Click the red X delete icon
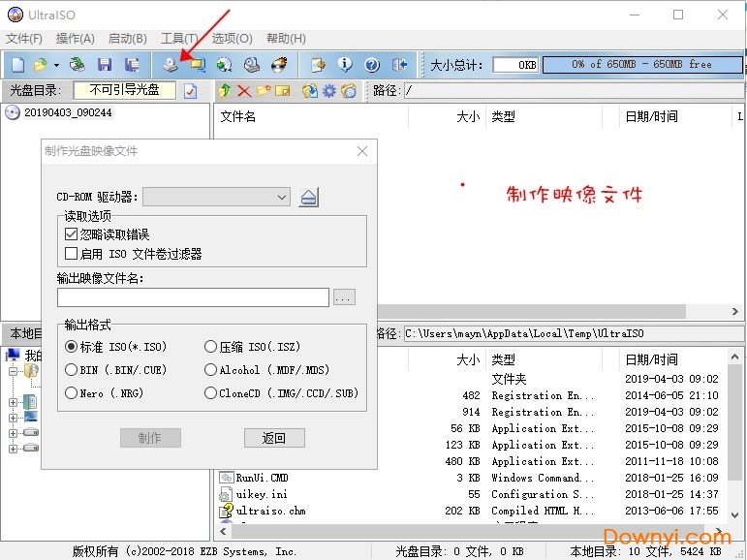747x560 pixels. [x=243, y=91]
